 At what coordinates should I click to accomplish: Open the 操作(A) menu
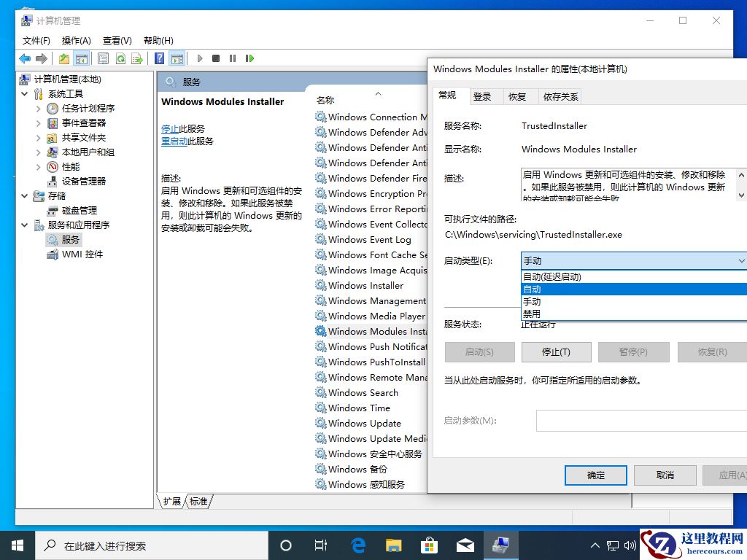click(77, 41)
